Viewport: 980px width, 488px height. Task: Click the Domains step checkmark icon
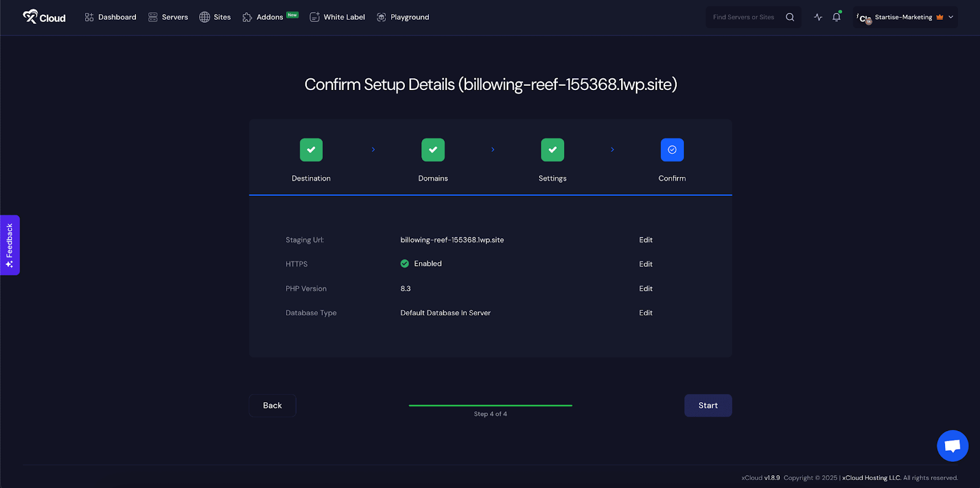click(x=433, y=150)
